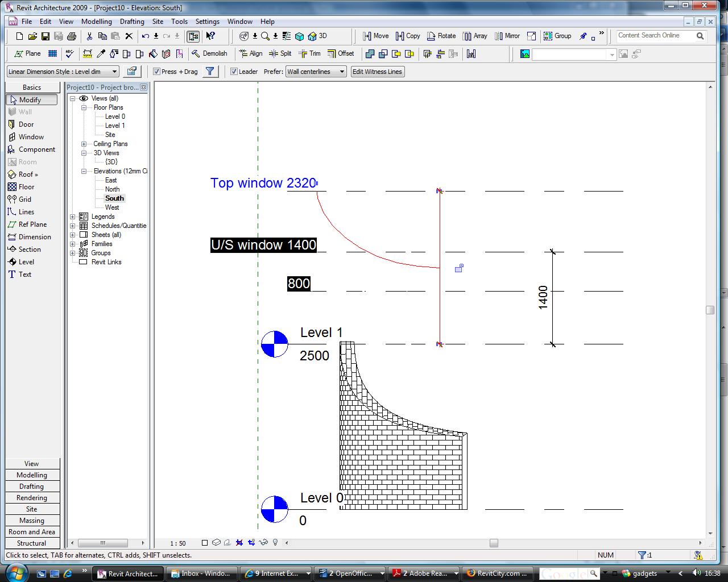Uncheck the Leader checkbox
The width and height of the screenshot is (728, 582).
(234, 72)
